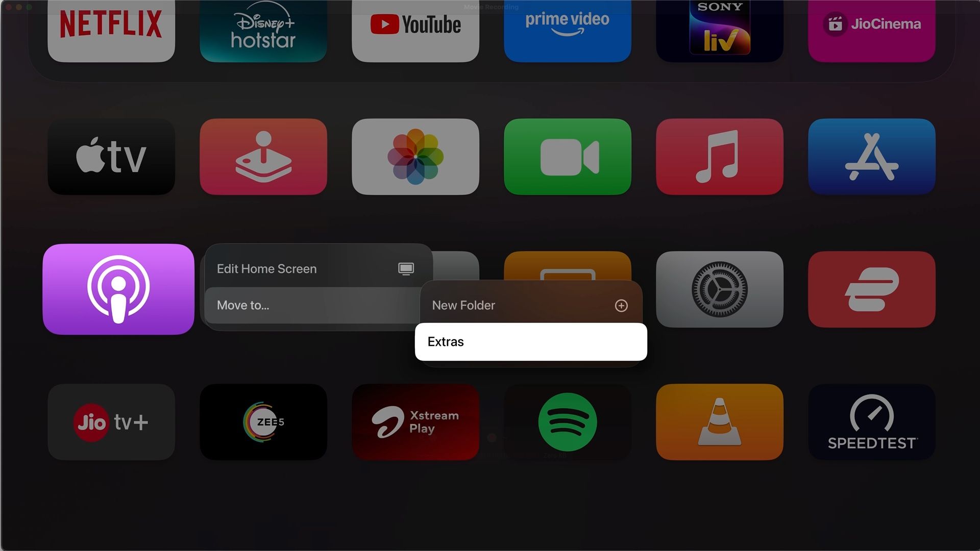
Task: Open Speedtest app
Action: pyautogui.click(x=871, y=422)
